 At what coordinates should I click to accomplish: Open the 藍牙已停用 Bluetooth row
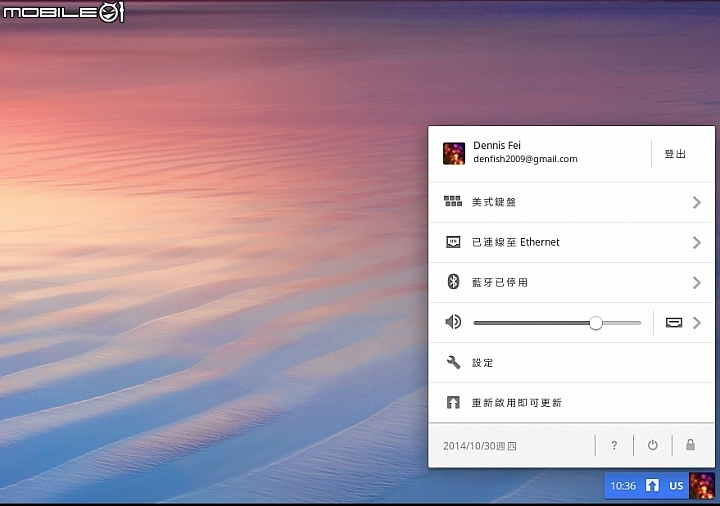[x=571, y=282]
